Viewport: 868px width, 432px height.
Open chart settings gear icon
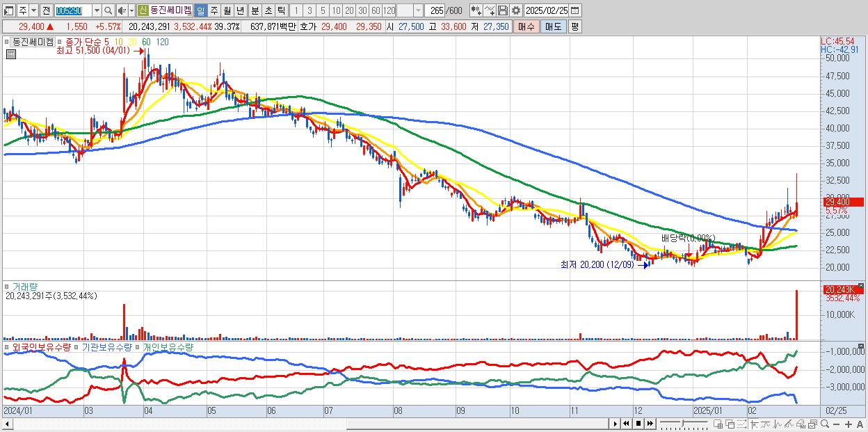tap(516, 10)
